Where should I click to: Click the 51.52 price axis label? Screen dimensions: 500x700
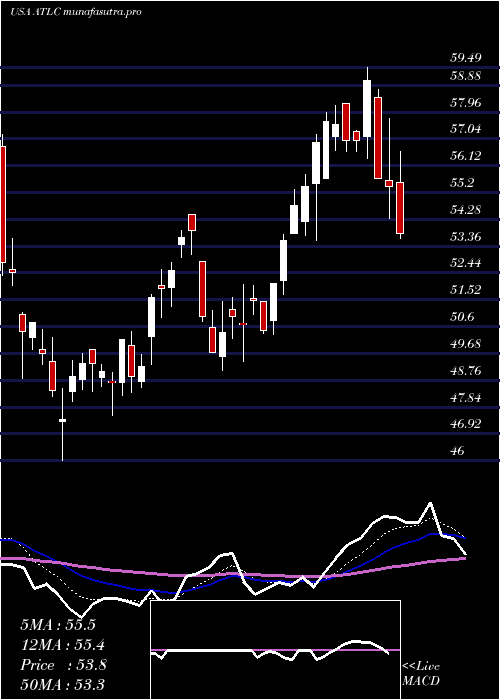click(465, 290)
